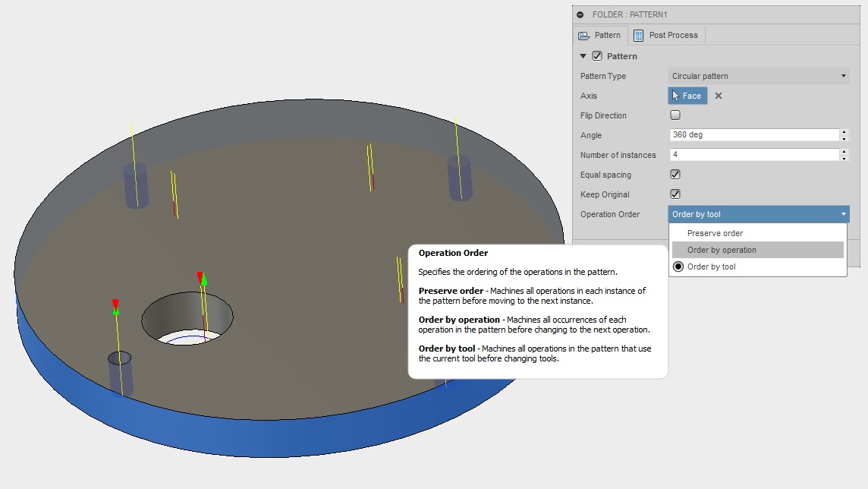Click the red direction arrow near the hole

pyautogui.click(x=114, y=304)
